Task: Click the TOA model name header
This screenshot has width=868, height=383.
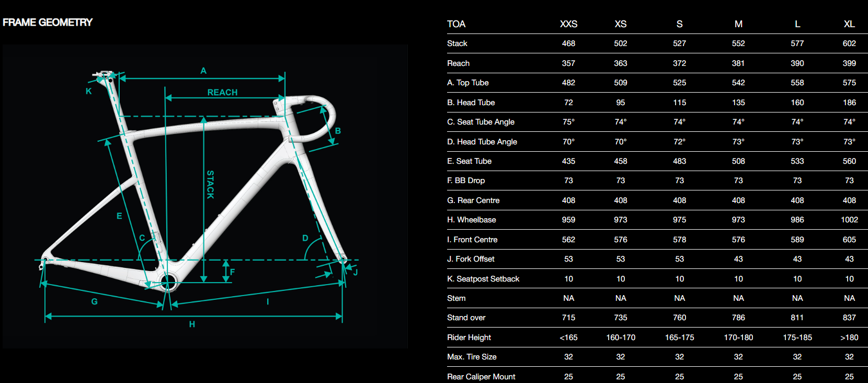Action: pos(456,24)
